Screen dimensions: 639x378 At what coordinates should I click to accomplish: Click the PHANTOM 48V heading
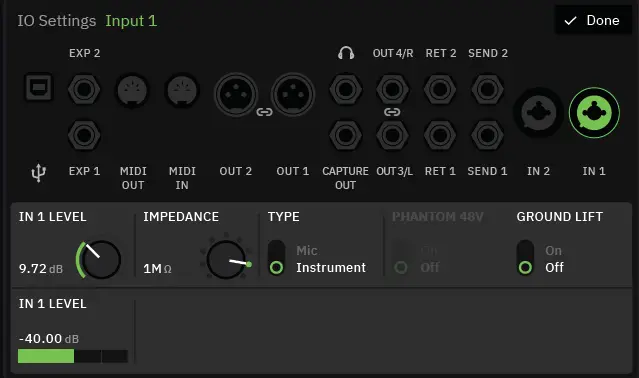click(x=438, y=217)
